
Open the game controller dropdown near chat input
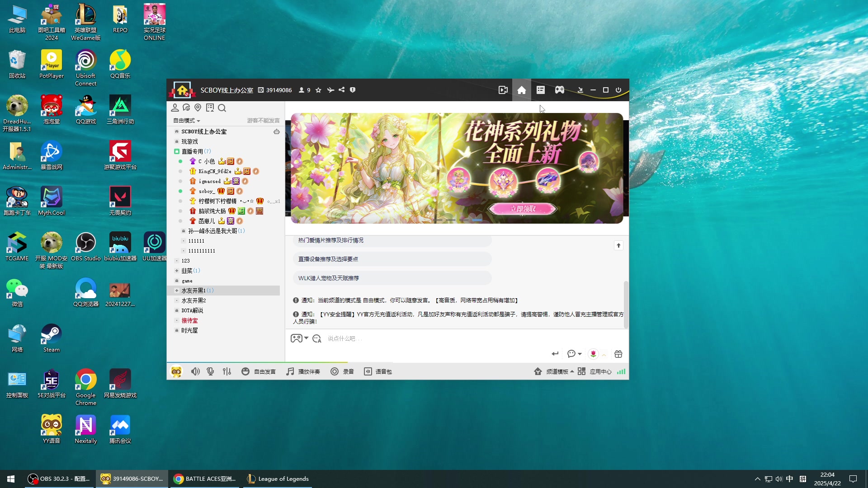(x=299, y=338)
